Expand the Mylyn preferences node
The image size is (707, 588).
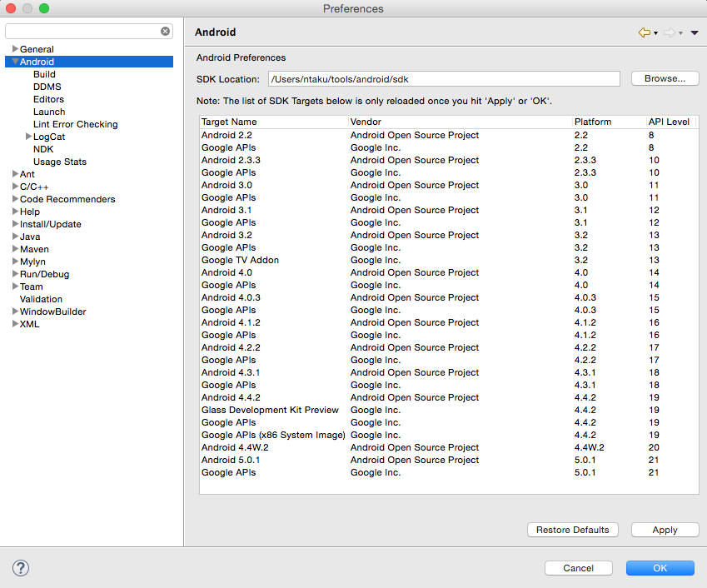tap(15, 261)
